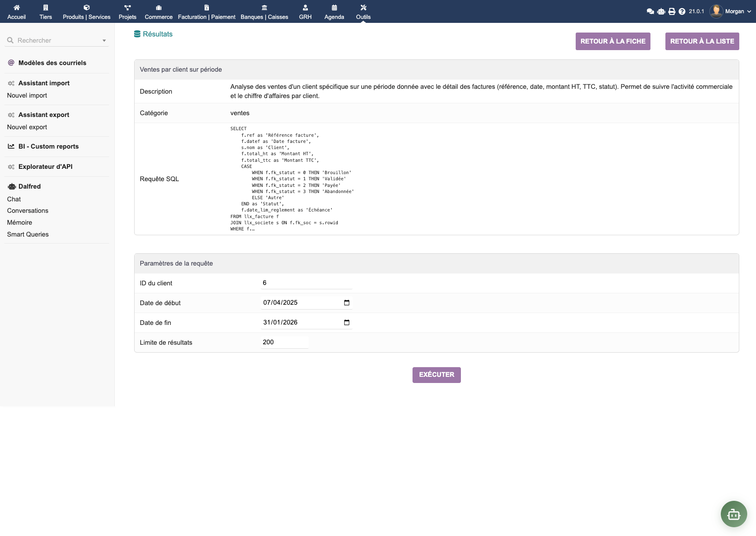
Task: Click the ID du client input field
Action: pyautogui.click(x=307, y=283)
